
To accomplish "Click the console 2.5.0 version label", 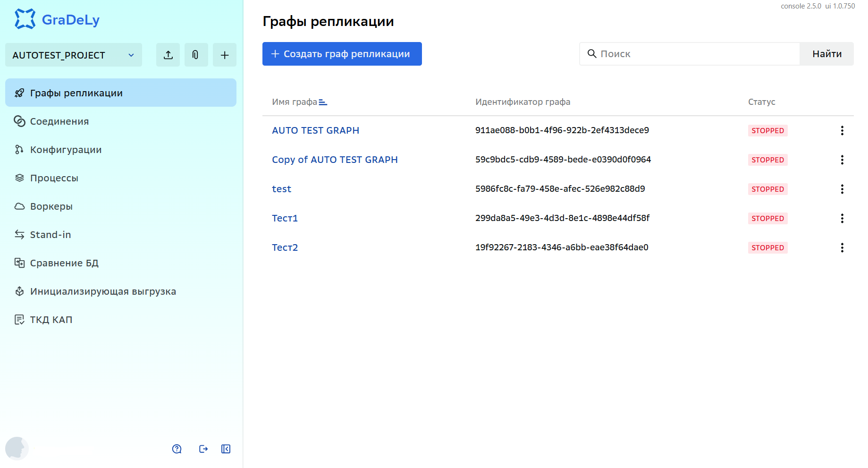I will click(x=801, y=6).
